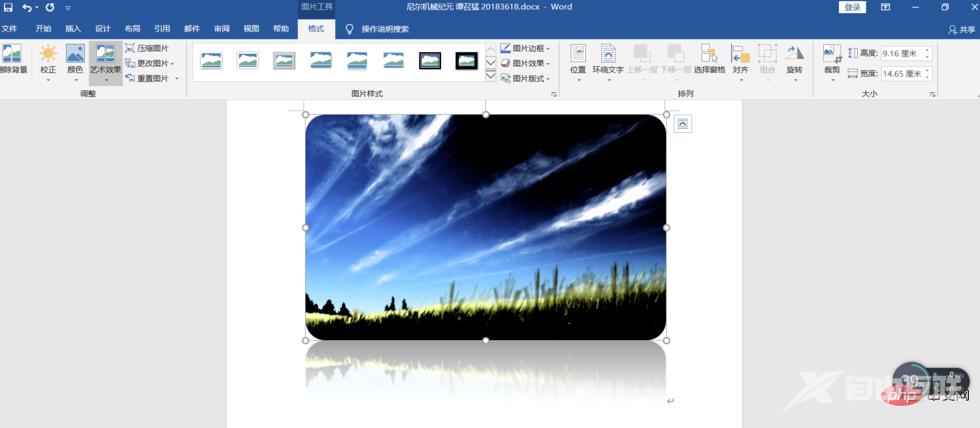This screenshot has width=980, height=428.
Task: Open the 选择窗格 selection pane
Action: point(709,59)
